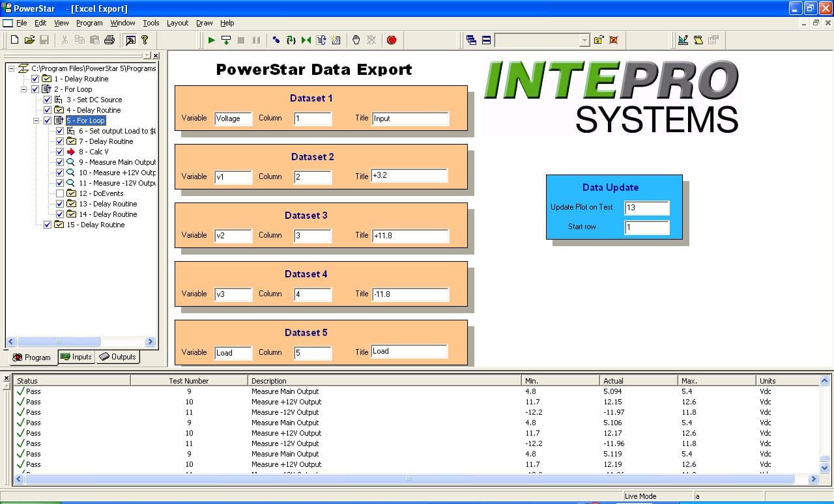Viewport: 834px width, 504px height.
Task: Click the red crossed-out box toolbar icon
Action: (x=614, y=40)
